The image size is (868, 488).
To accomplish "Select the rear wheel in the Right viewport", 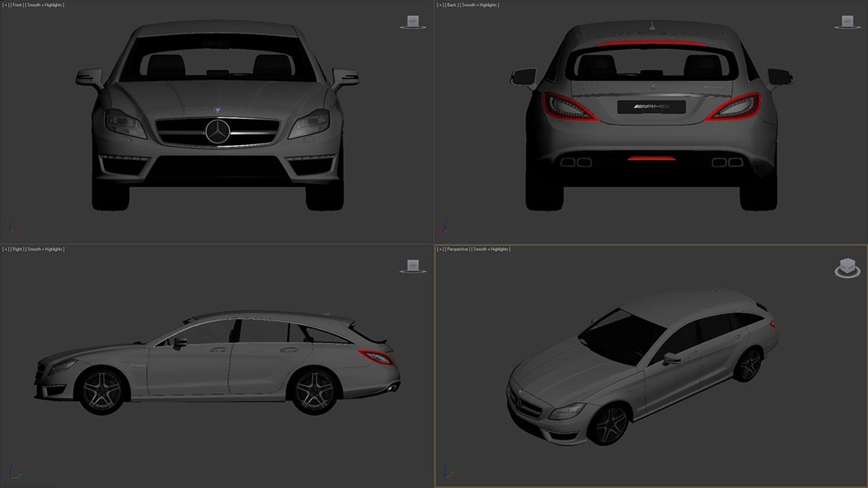I will [x=315, y=391].
